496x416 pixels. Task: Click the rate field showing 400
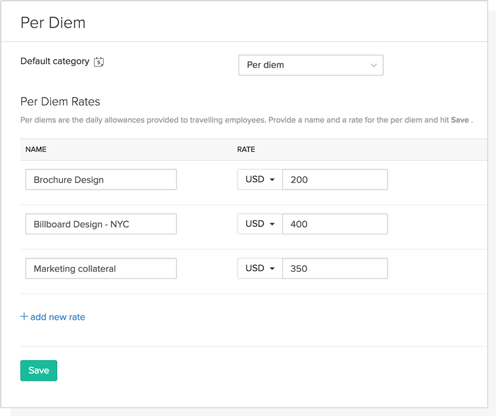(x=335, y=224)
